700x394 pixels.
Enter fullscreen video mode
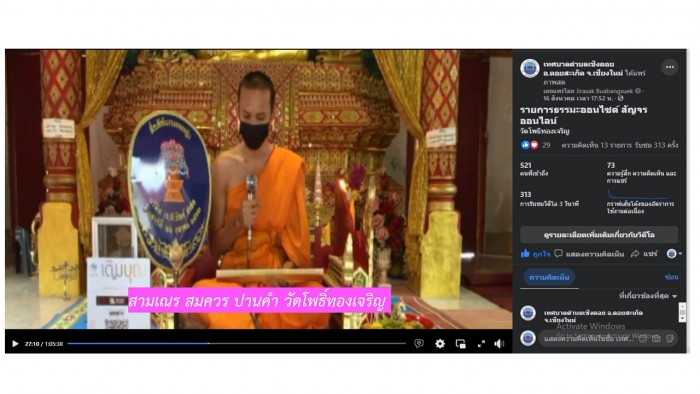click(x=481, y=344)
